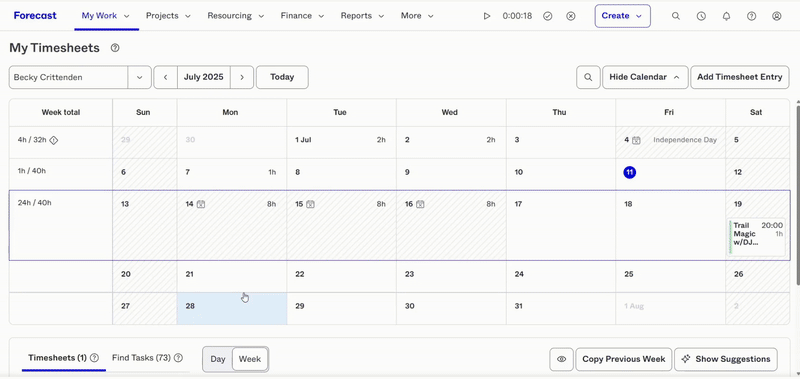800x379 pixels.
Task: Select the highlighted day 28
Action: (232, 309)
